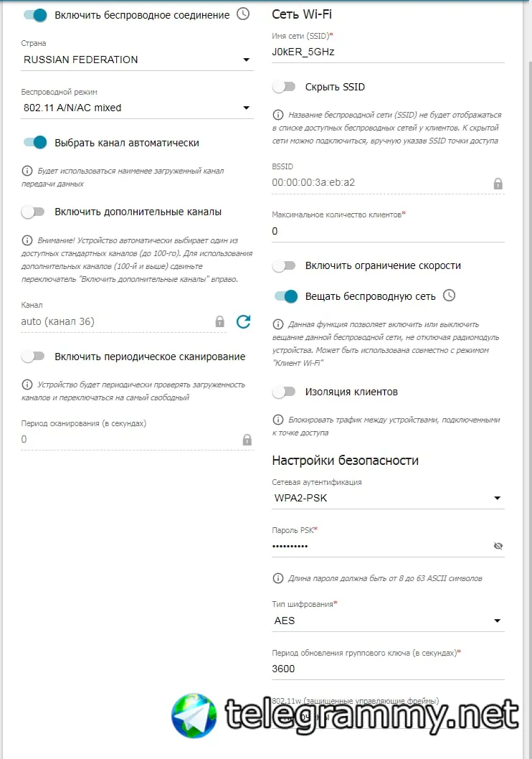Click the clock icon next to Вещать беспроводную сеть
532x759 pixels.
pyautogui.click(x=450, y=296)
